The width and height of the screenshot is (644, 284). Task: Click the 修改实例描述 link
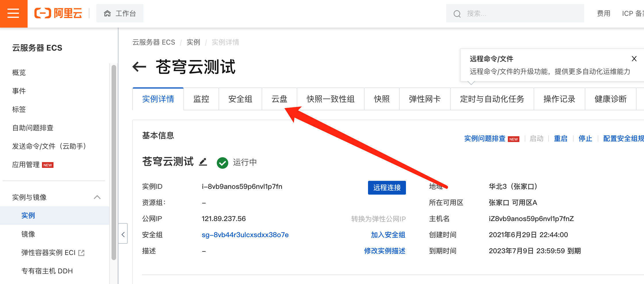385,251
